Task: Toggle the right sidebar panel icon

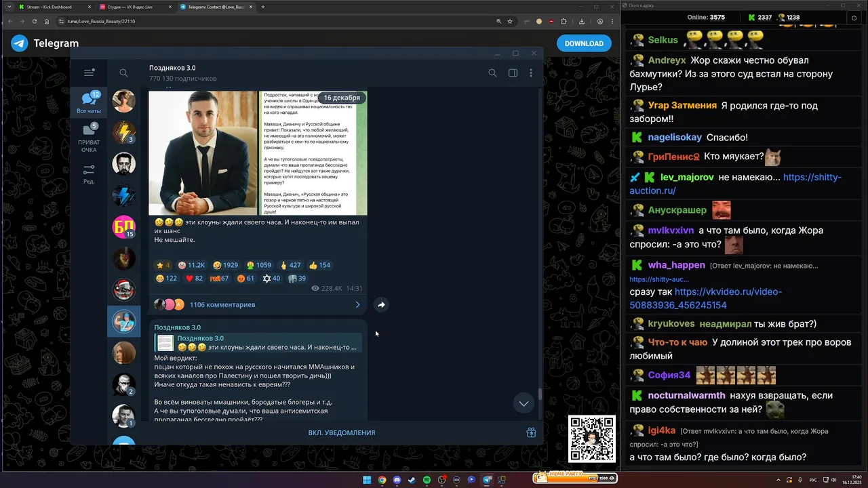Action: coord(513,73)
